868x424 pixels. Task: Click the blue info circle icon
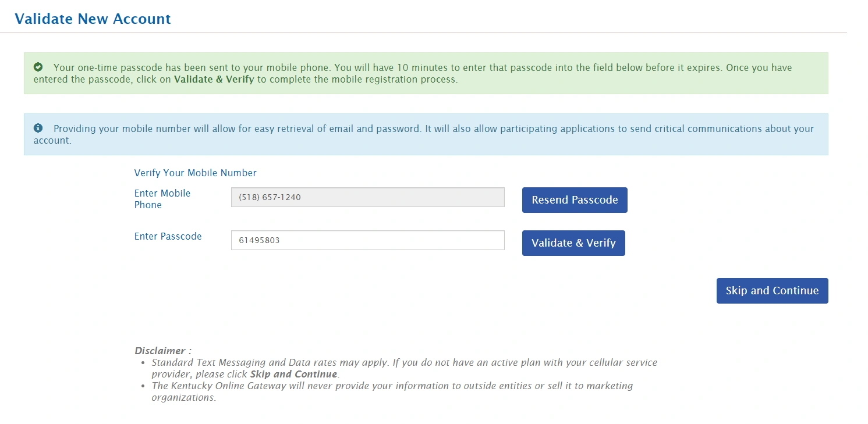tap(38, 129)
